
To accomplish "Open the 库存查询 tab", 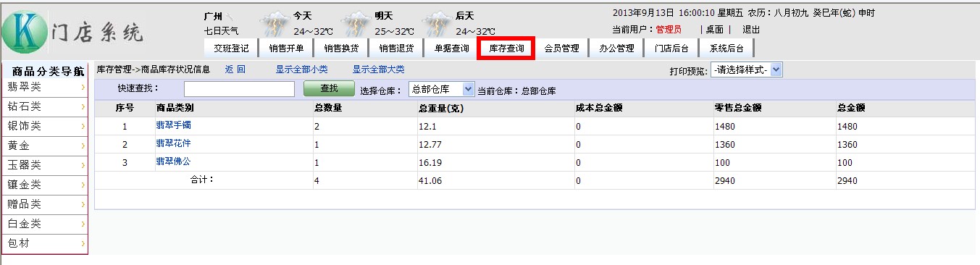I will 506,49.
